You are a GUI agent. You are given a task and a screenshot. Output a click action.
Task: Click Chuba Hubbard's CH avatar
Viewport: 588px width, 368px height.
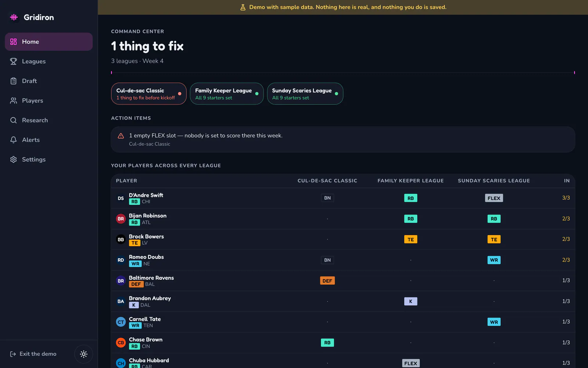[121, 363]
